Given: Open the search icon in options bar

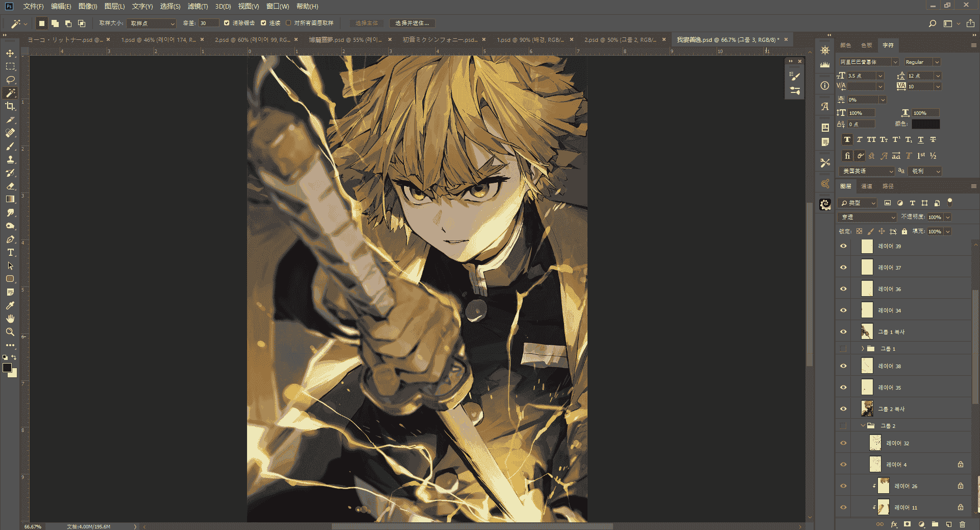Looking at the screenshot, I should point(933,23).
